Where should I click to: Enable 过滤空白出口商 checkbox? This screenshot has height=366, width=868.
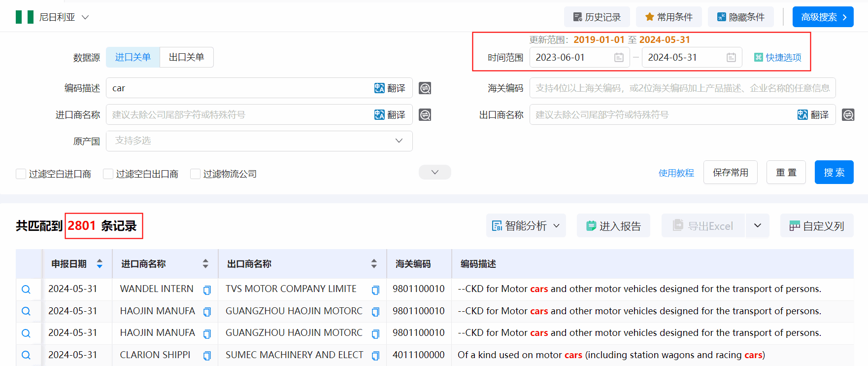[108, 174]
